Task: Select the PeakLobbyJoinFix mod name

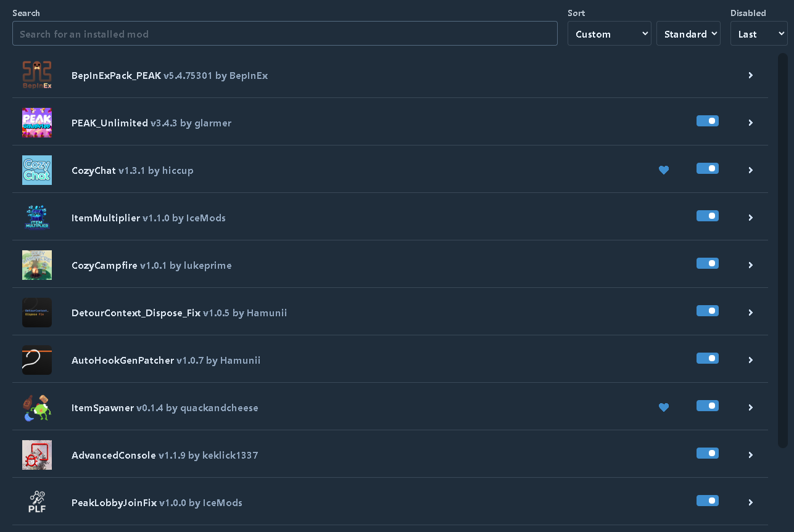Action: [114, 503]
